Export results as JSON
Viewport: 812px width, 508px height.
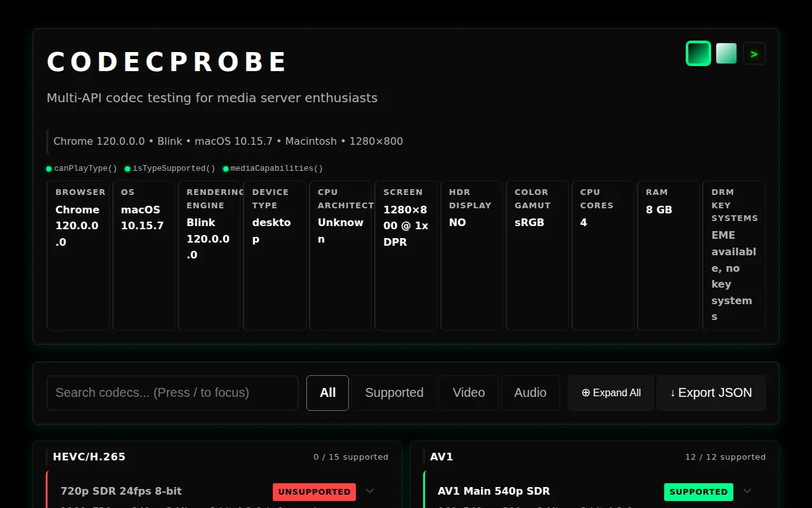click(x=711, y=392)
